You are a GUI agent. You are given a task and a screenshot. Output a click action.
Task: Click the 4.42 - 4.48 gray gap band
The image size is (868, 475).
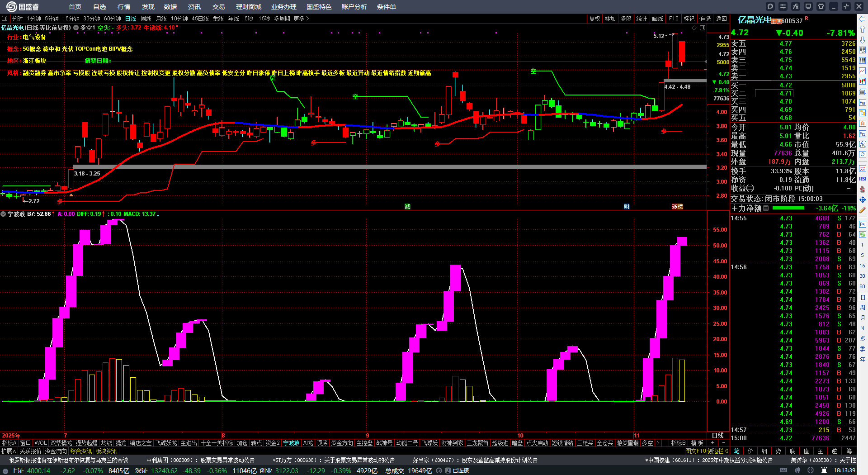click(685, 81)
